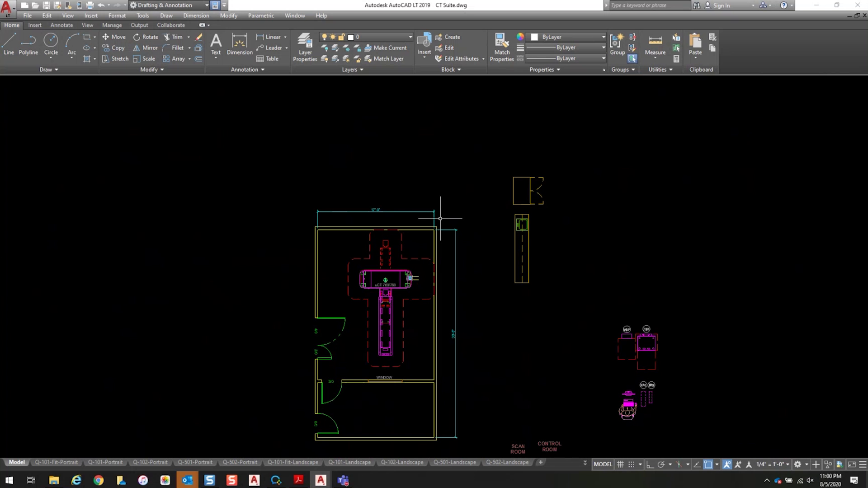Expand the Draw panel flyout

click(x=49, y=70)
